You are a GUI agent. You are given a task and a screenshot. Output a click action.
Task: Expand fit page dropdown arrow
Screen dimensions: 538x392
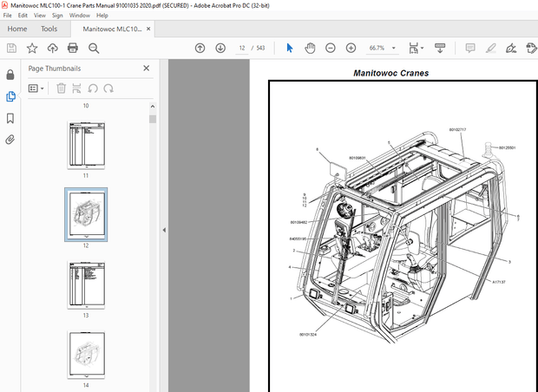[x=422, y=48]
